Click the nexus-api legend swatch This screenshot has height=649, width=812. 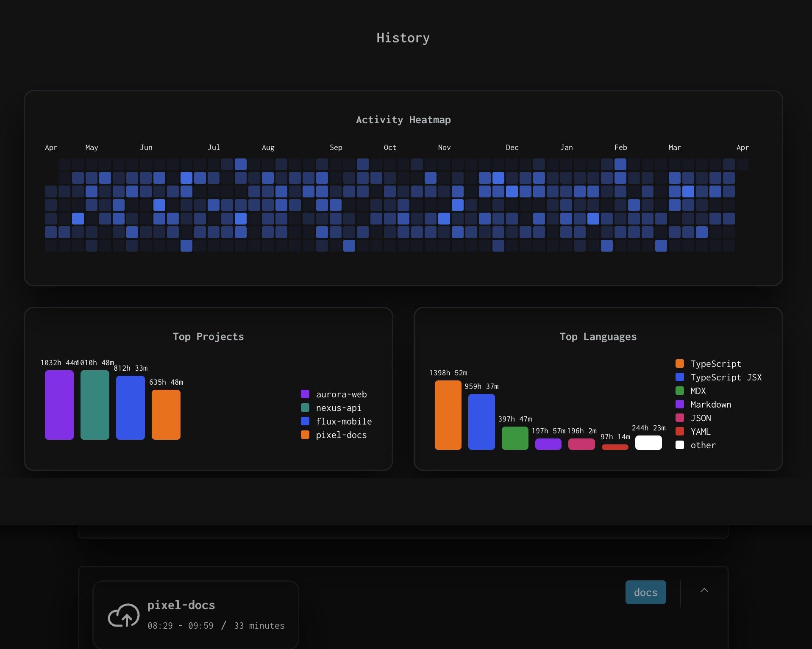click(305, 408)
